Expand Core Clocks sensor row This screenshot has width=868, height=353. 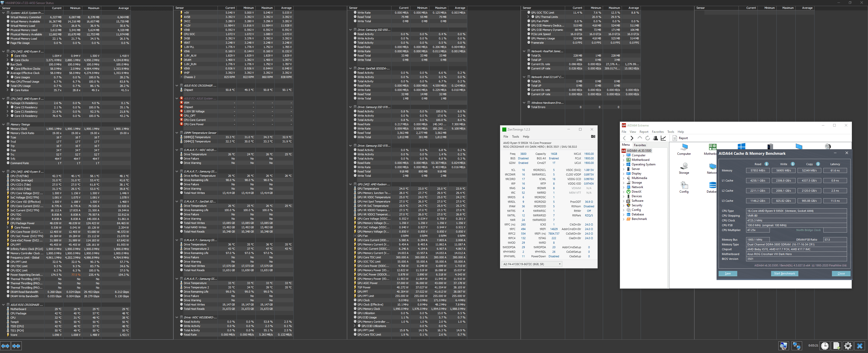click(8, 60)
